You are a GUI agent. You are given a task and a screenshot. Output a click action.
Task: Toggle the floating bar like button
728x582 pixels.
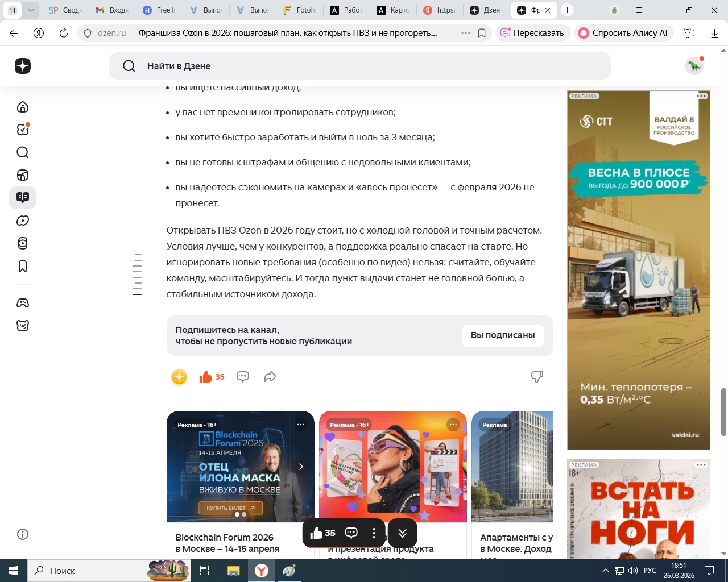coord(322,533)
